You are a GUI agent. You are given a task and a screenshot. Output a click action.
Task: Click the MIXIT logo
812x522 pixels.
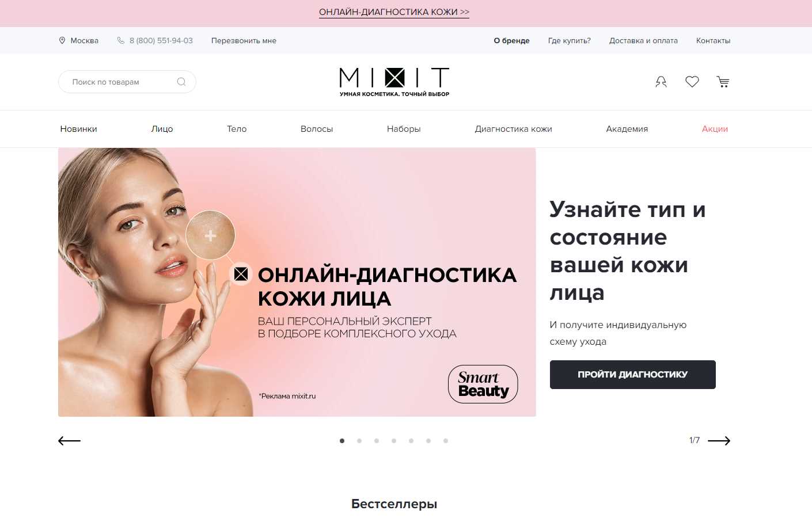394,82
